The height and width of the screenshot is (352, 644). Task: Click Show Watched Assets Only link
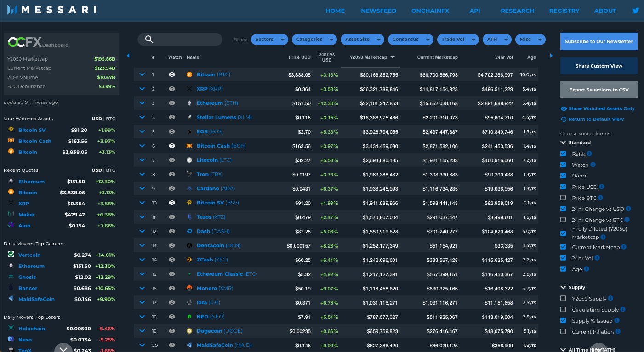coord(598,108)
